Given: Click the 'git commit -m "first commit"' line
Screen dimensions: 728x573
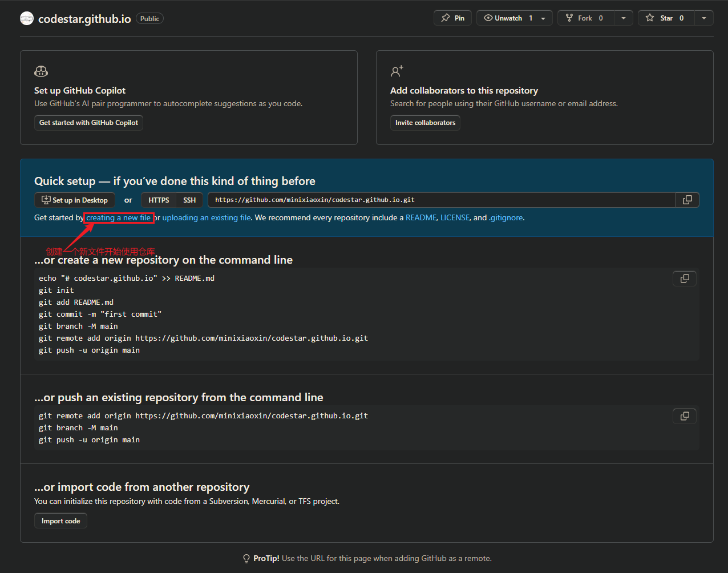Looking at the screenshot, I should click(x=100, y=314).
